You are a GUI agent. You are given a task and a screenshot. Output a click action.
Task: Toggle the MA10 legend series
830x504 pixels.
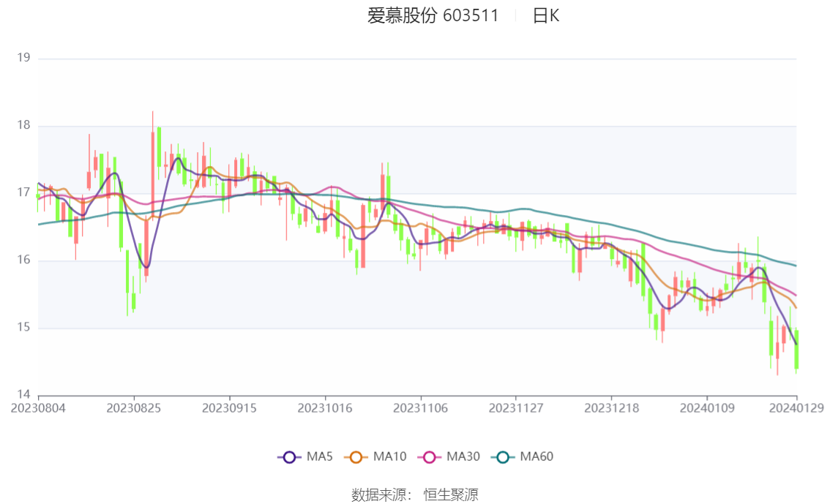pos(375,456)
